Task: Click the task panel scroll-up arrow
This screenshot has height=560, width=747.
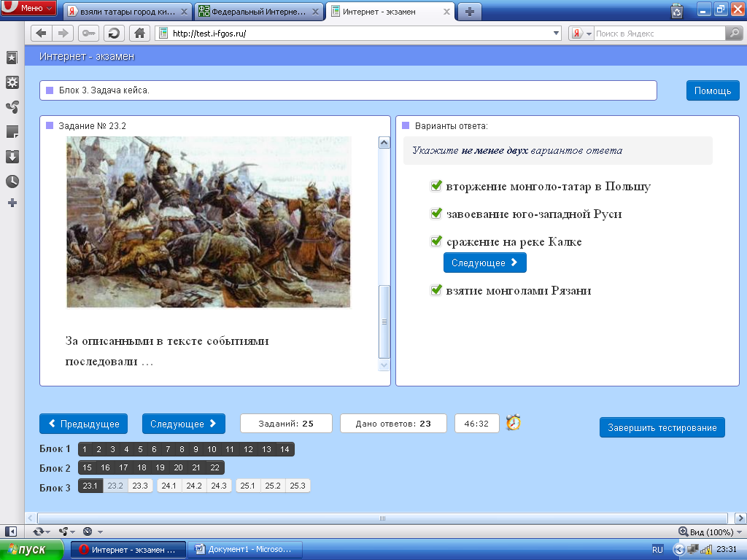Action: 384,142
